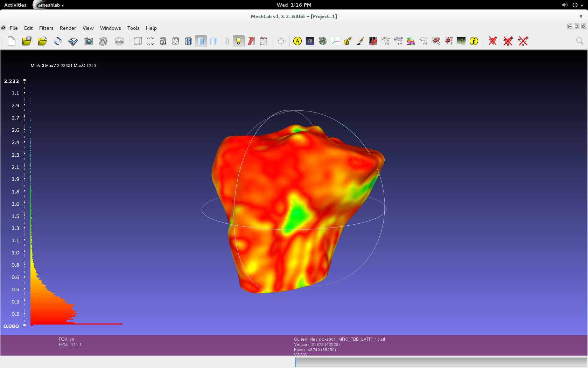Image resolution: width=588 pixels, height=368 pixels.
Task: Open the View menu
Action: [88, 28]
